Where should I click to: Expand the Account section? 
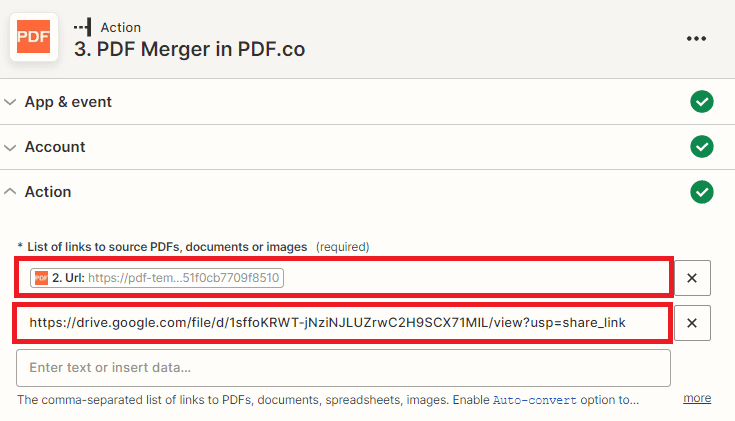(11, 147)
